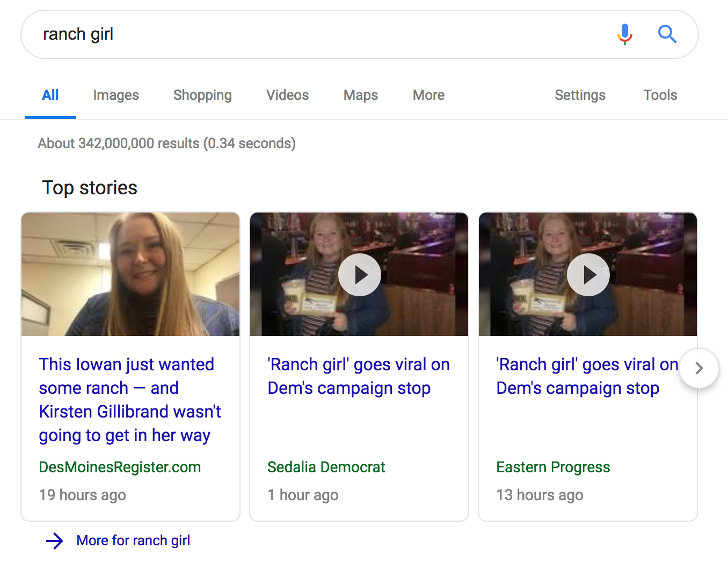Viewport: 728px width, 585px height.
Task: Go to the Videos tab
Action: tap(288, 96)
